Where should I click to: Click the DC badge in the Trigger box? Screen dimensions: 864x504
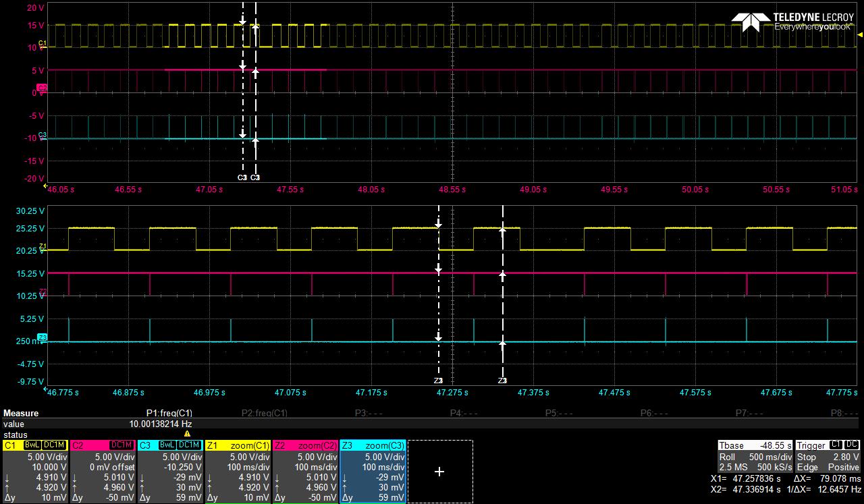tap(852, 445)
